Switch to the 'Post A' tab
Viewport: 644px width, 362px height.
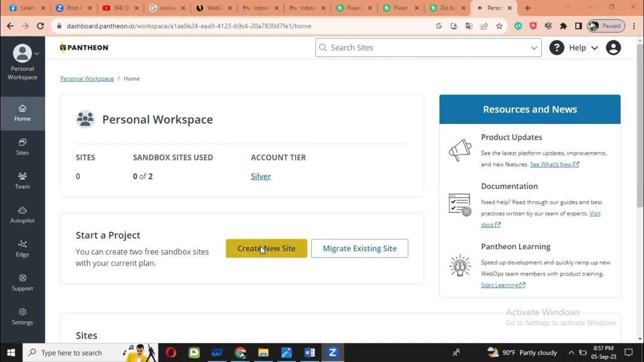pyautogui.click(x=73, y=8)
